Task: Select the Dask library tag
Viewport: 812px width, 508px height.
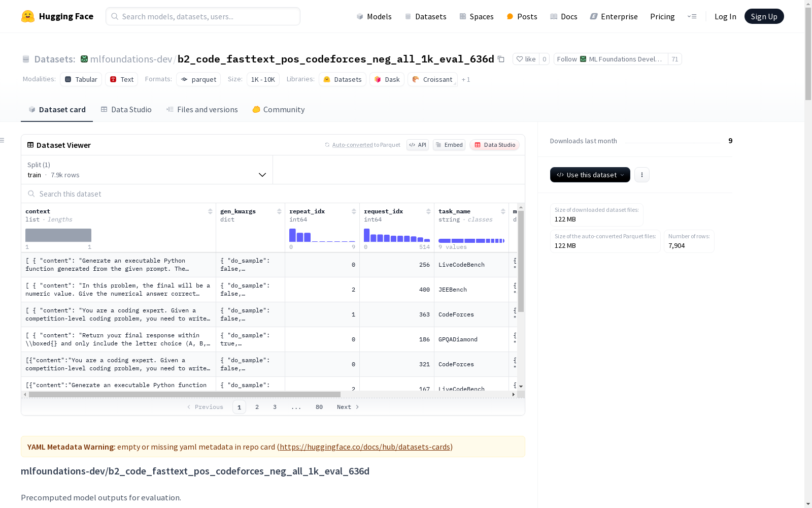Action: coord(387,79)
